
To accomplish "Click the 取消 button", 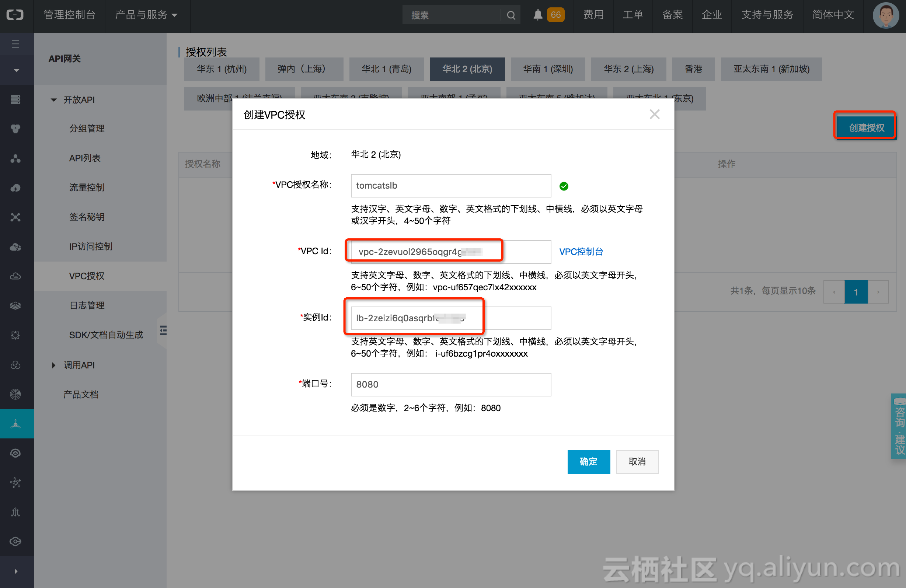I will click(x=637, y=461).
